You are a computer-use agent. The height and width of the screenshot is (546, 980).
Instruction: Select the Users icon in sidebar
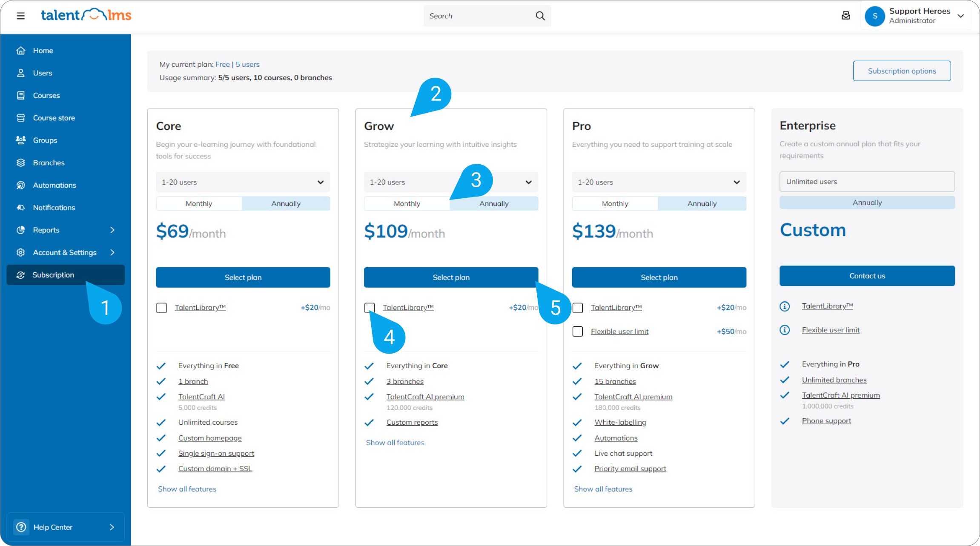(21, 73)
